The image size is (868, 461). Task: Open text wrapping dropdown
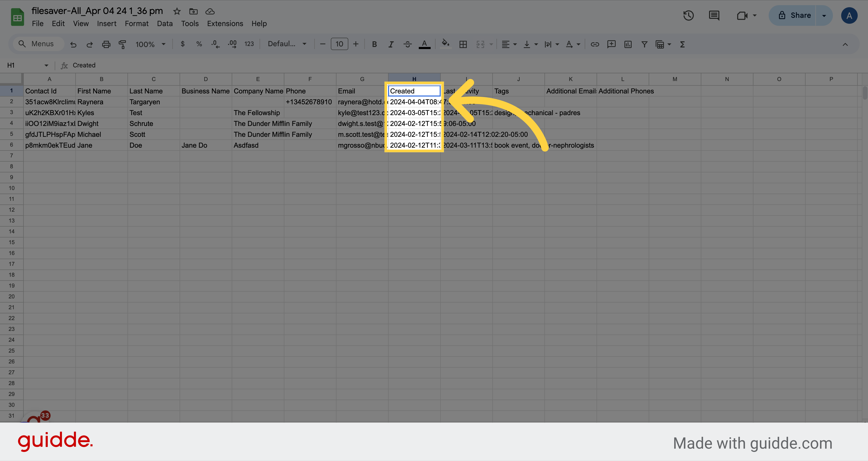552,44
